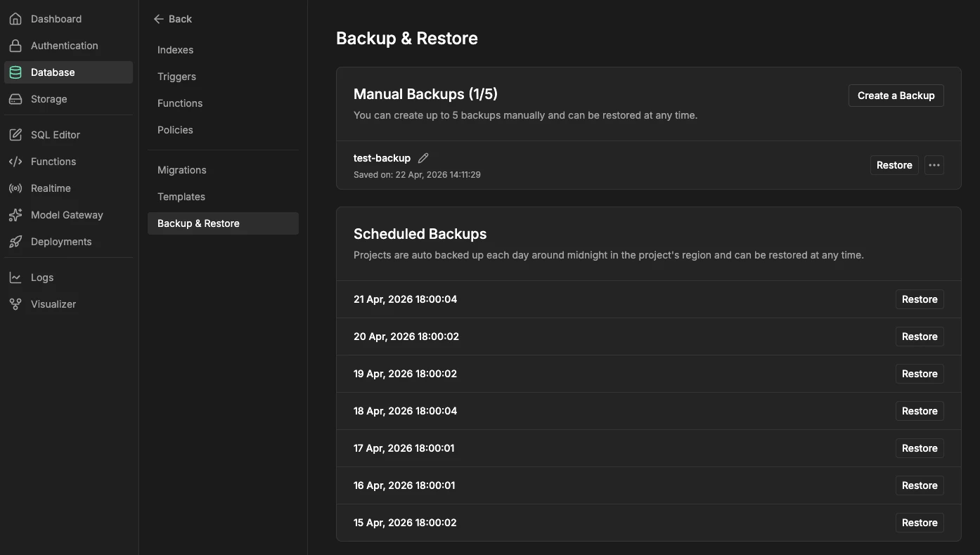Viewport: 980px width, 555px height.
Task: Click the Database icon in the sidebar
Action: [x=15, y=72]
